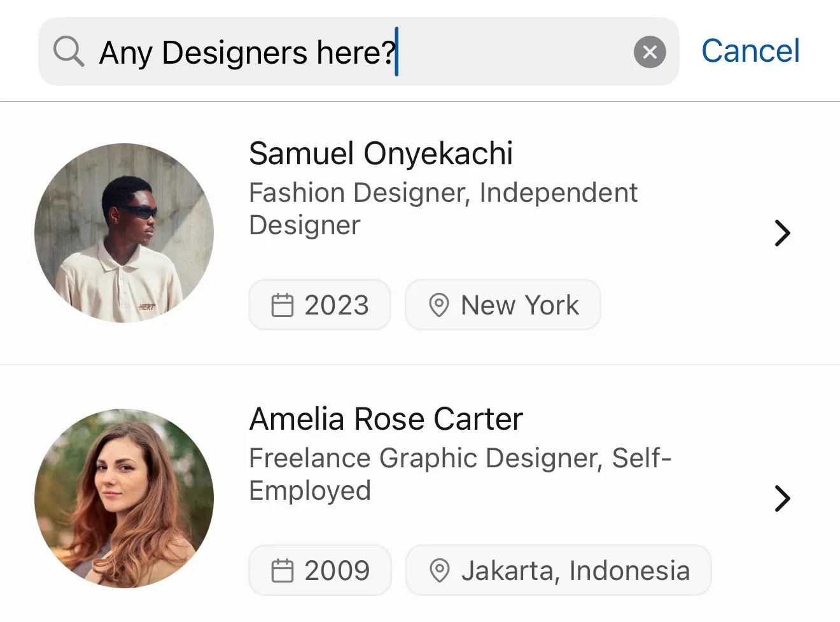Screen dimensions: 840x622
Task: Click the location pin icon beside New York
Action: coord(438,305)
